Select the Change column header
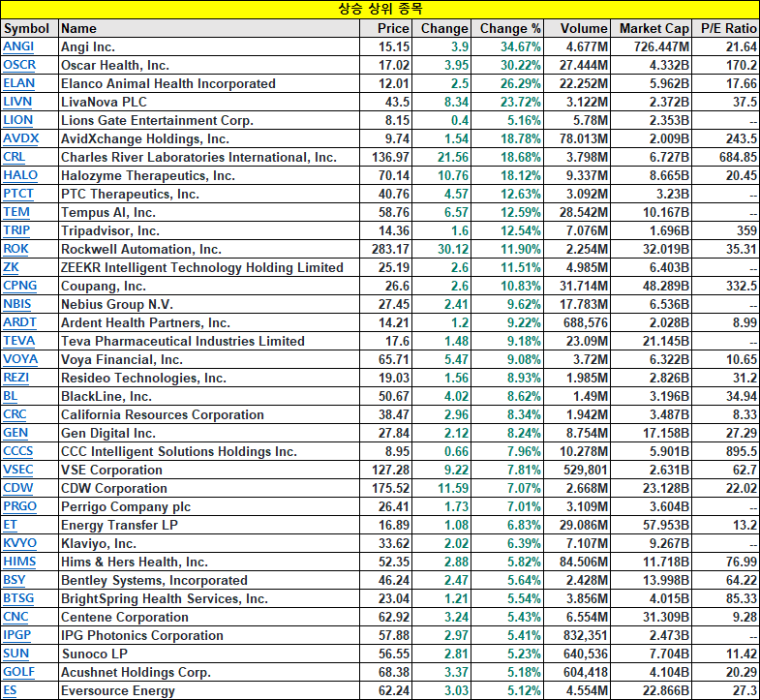 click(441, 28)
